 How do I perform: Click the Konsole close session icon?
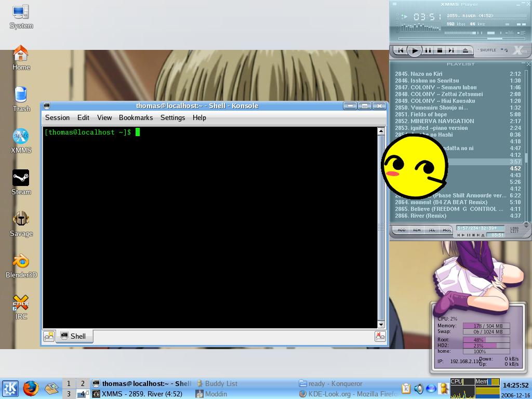(x=380, y=336)
